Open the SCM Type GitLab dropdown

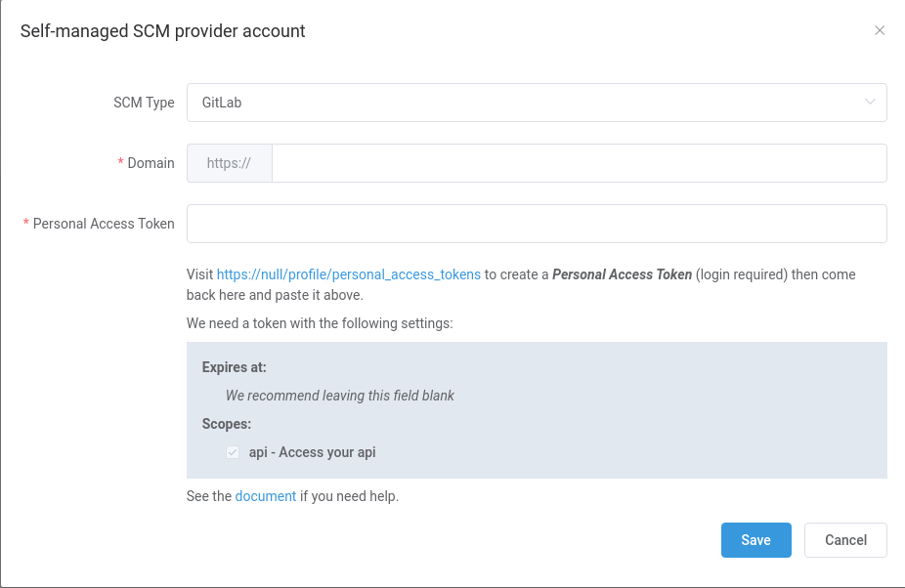pyautogui.click(x=537, y=103)
